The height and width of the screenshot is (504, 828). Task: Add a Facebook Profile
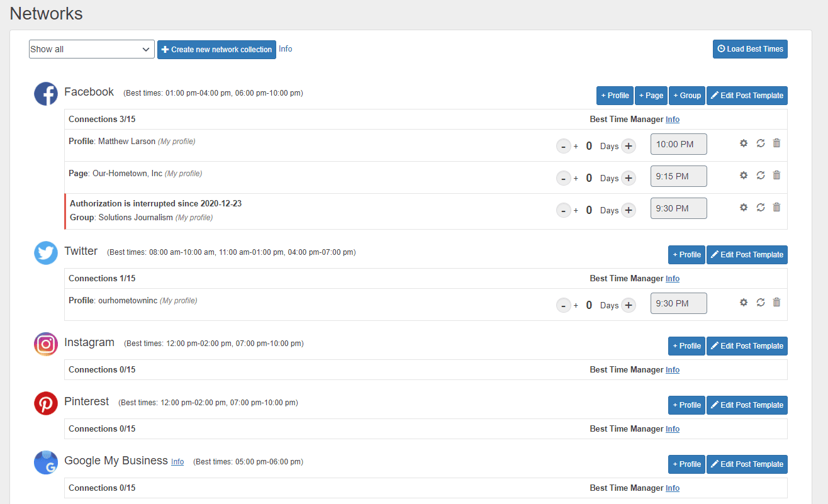pos(615,96)
